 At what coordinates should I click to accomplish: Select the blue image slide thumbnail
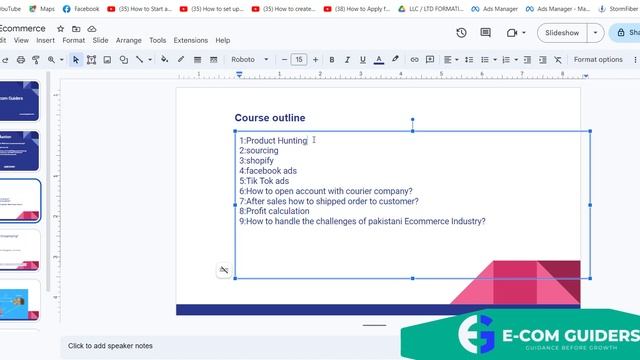coord(20,301)
